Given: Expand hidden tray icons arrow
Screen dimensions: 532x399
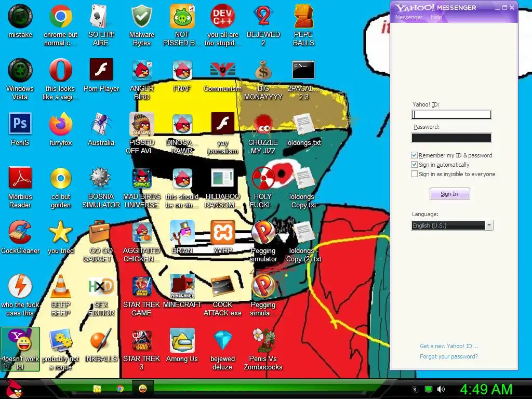Looking at the screenshot, I should (x=415, y=390).
